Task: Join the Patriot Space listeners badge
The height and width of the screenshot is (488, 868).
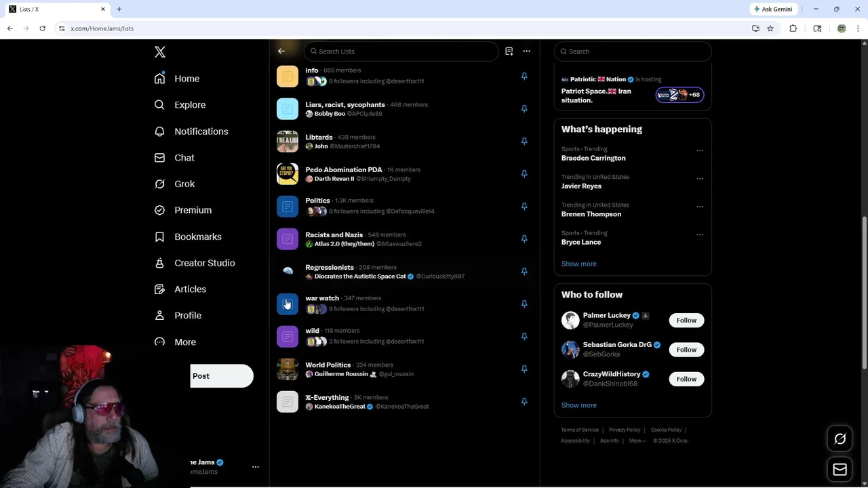Action: click(679, 95)
